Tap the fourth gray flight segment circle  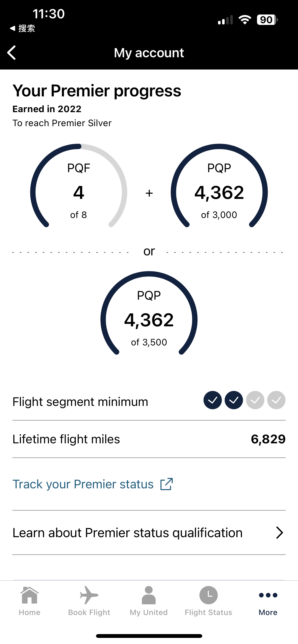point(276,400)
